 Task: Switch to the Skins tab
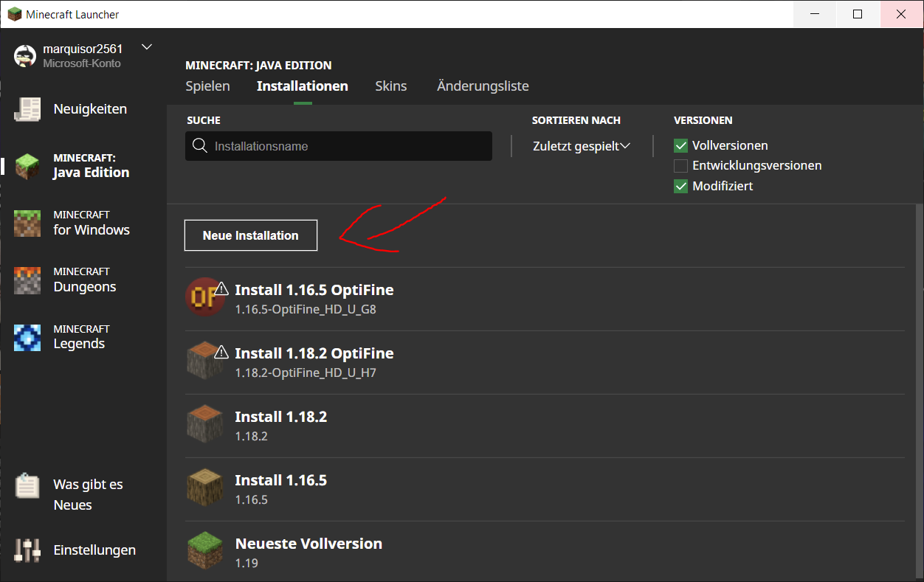(391, 86)
